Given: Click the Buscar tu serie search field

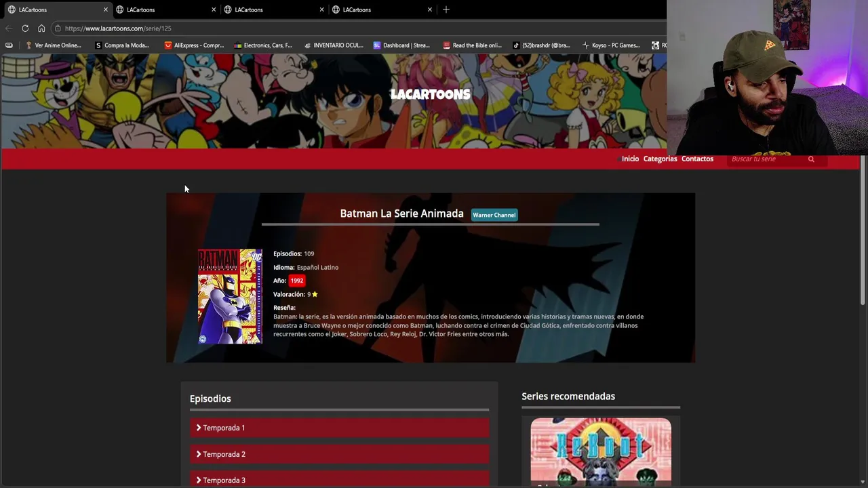Looking at the screenshot, I should click(x=766, y=159).
